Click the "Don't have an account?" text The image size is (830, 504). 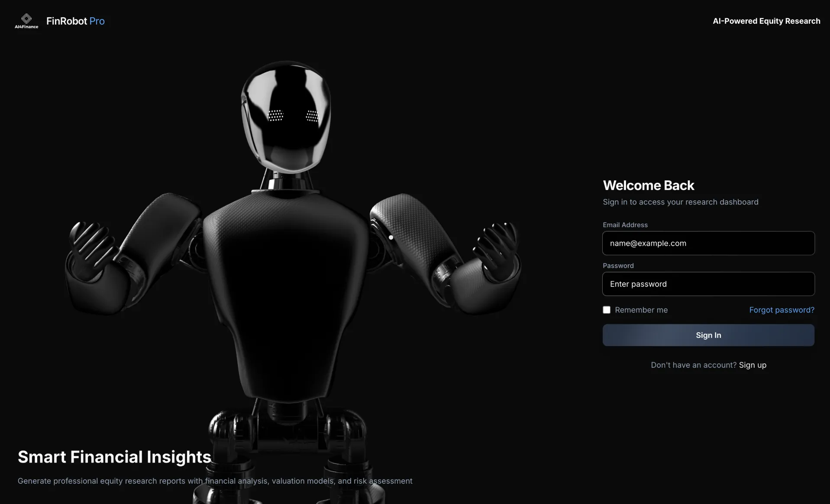click(x=694, y=365)
